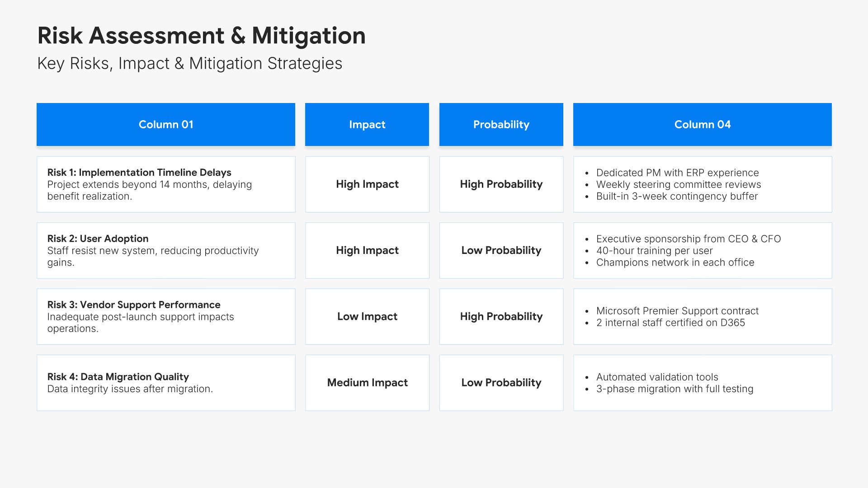The height and width of the screenshot is (488, 868).
Task: Select the blue "Impact" header cell
Action: tap(367, 125)
